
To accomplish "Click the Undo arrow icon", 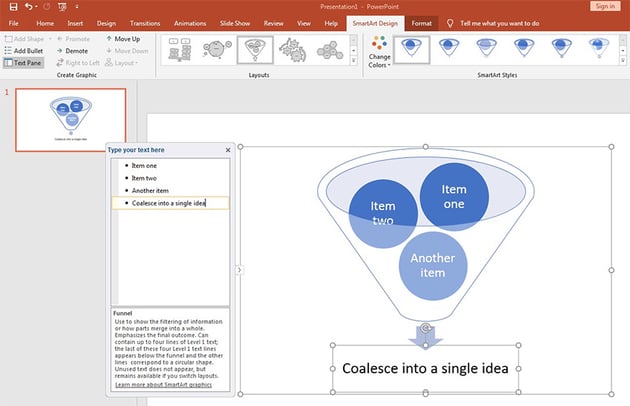I will coord(29,6).
